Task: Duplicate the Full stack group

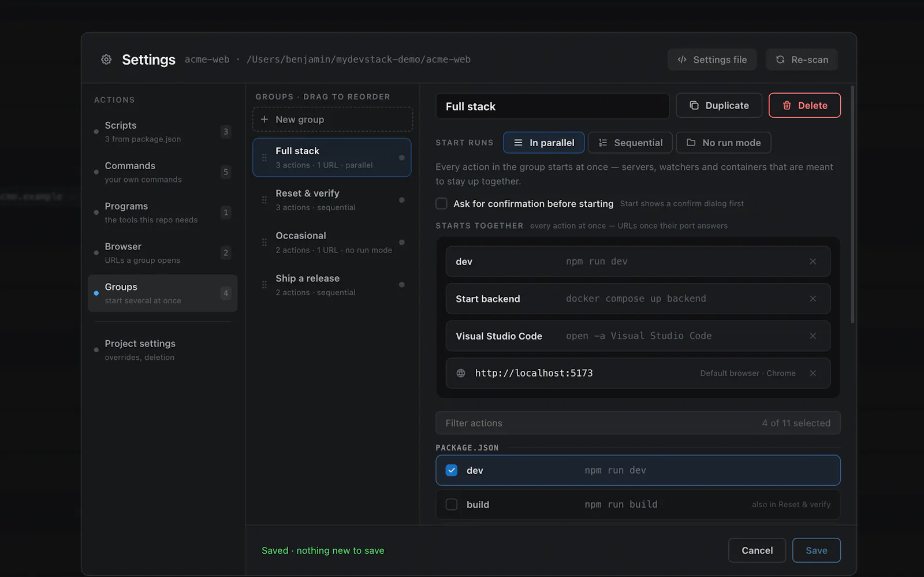Action: (x=719, y=106)
